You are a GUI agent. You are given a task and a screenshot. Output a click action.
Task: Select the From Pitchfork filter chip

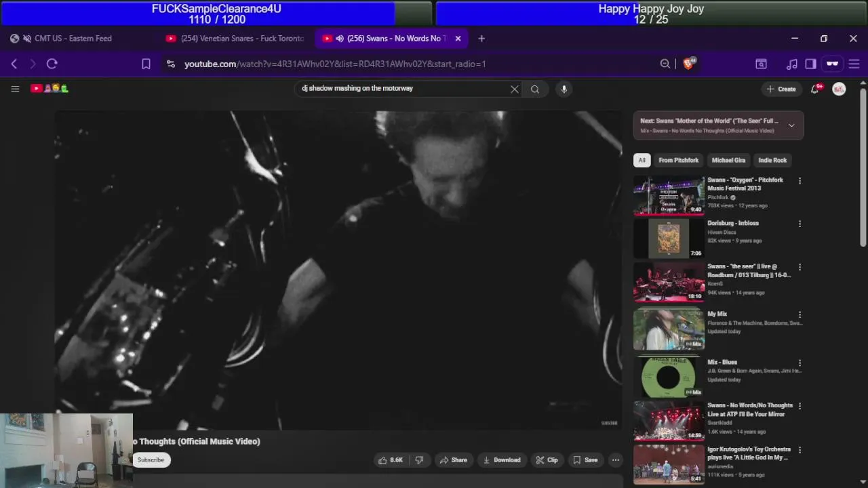678,161
